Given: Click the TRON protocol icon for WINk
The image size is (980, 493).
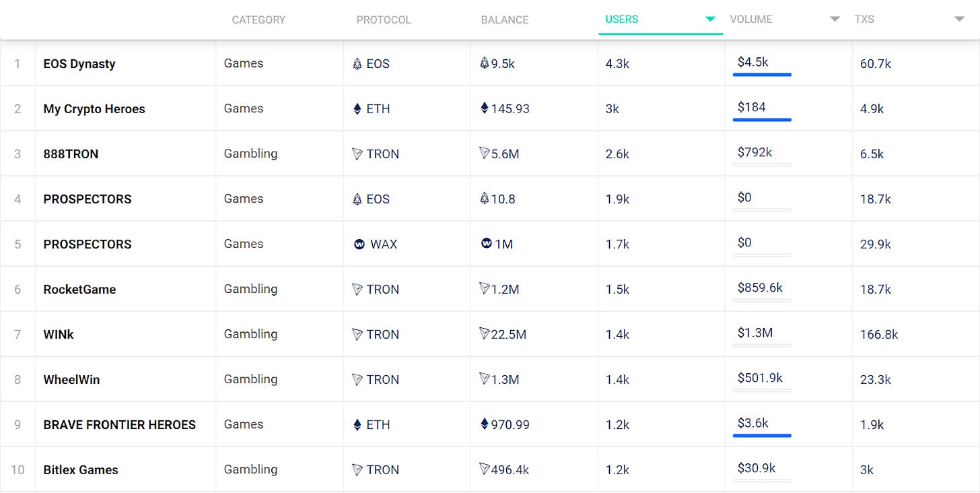Looking at the screenshot, I should (x=357, y=335).
